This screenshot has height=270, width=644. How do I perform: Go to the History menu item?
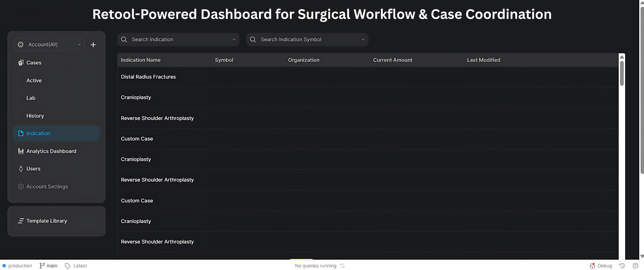[x=35, y=116]
